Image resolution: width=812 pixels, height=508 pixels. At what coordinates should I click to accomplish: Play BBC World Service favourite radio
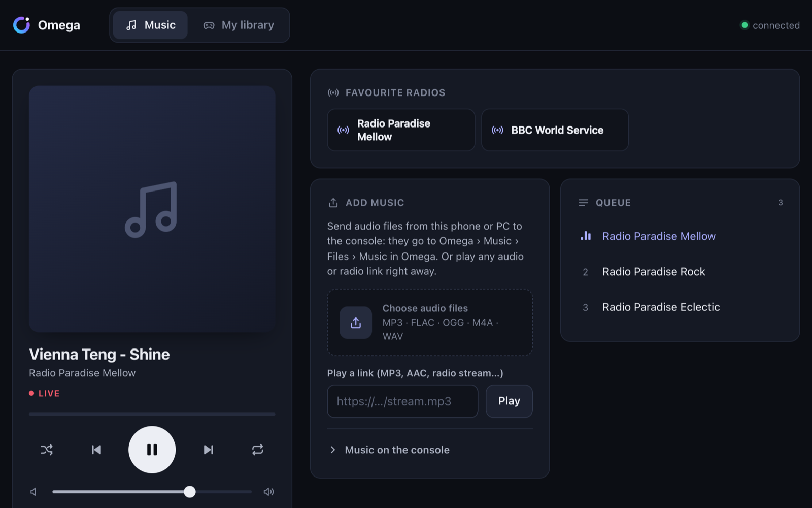pos(555,130)
